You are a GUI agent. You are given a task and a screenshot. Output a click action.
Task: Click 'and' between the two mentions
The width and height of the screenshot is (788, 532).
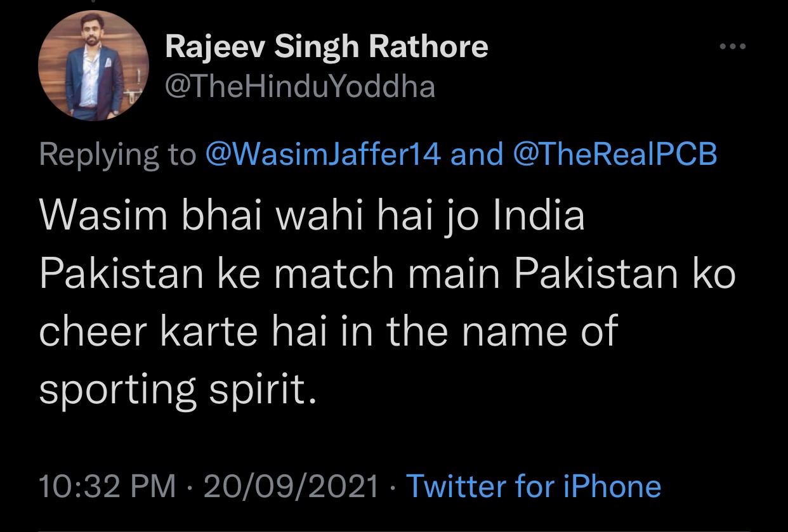476,154
